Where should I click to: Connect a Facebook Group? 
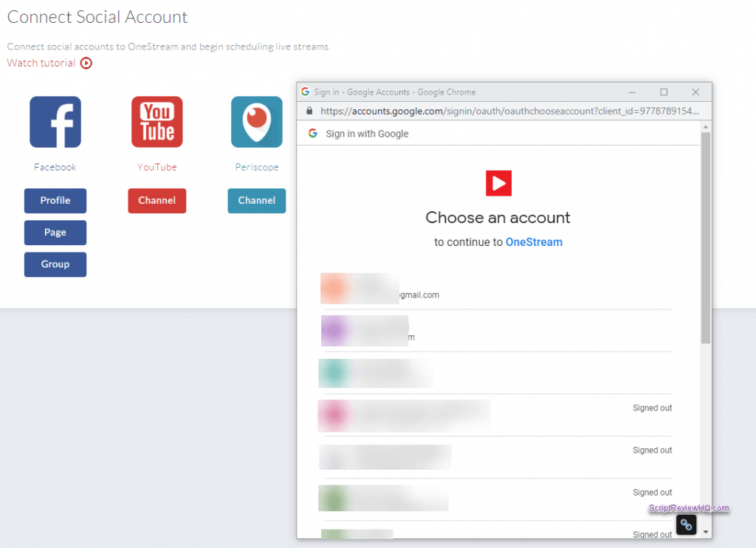(x=55, y=264)
